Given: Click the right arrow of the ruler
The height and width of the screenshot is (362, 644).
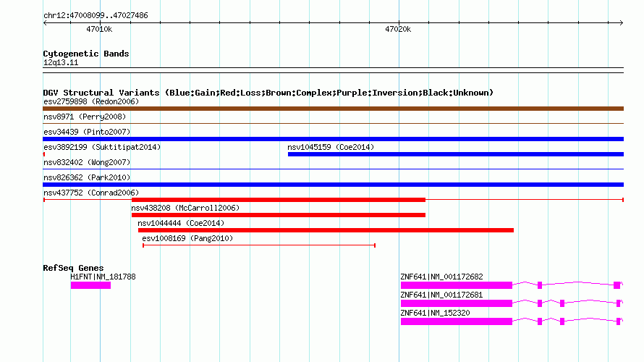Looking at the screenshot, I should click(622, 23).
